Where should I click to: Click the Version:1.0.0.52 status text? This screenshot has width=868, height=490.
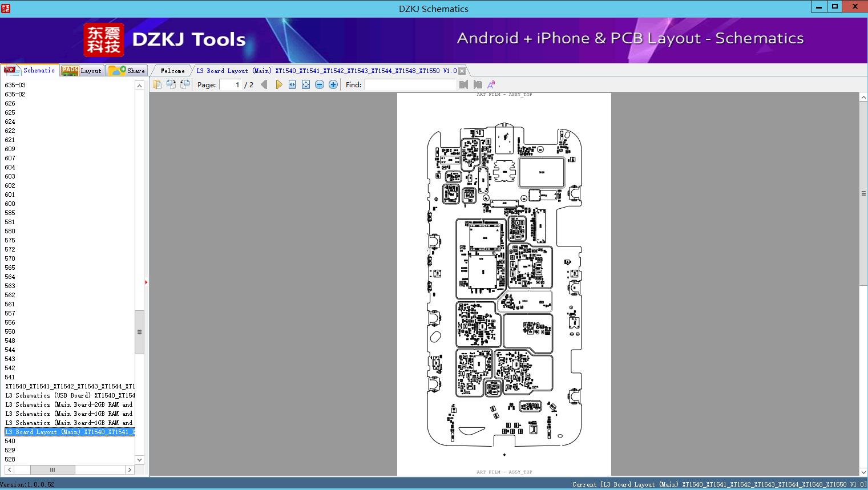pyautogui.click(x=27, y=484)
